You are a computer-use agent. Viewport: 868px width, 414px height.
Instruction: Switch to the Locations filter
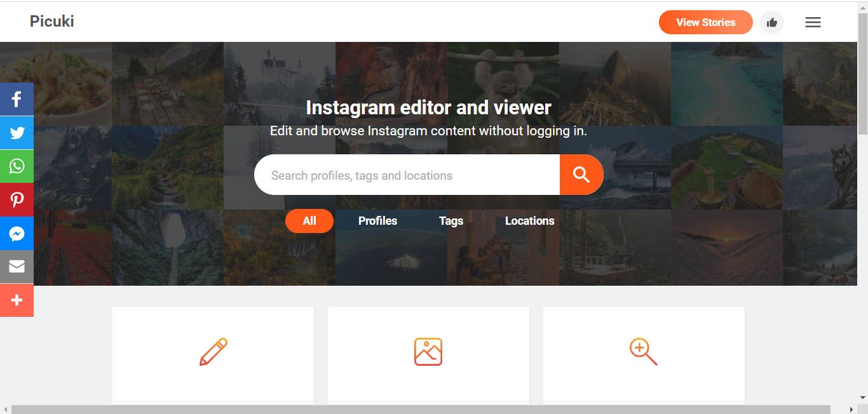530,221
